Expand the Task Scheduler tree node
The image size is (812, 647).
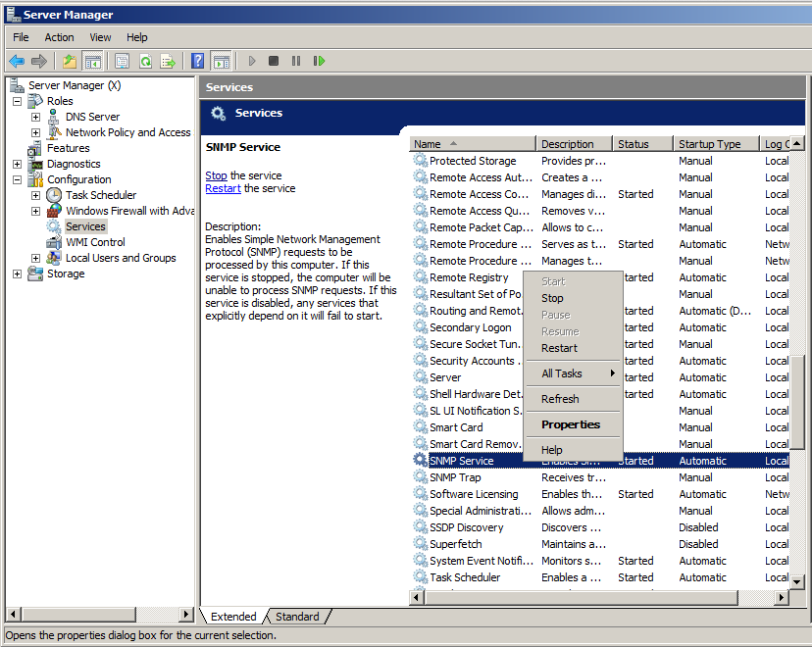click(x=35, y=195)
